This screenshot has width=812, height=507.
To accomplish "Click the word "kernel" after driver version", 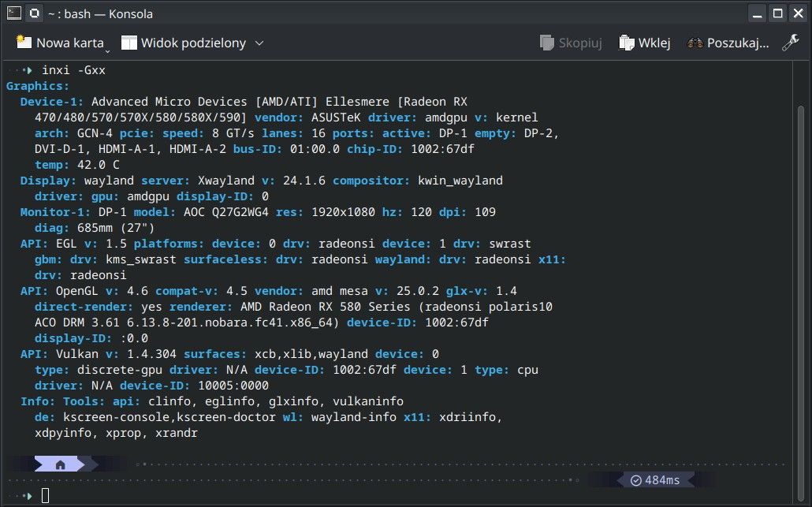I will click(517, 117).
